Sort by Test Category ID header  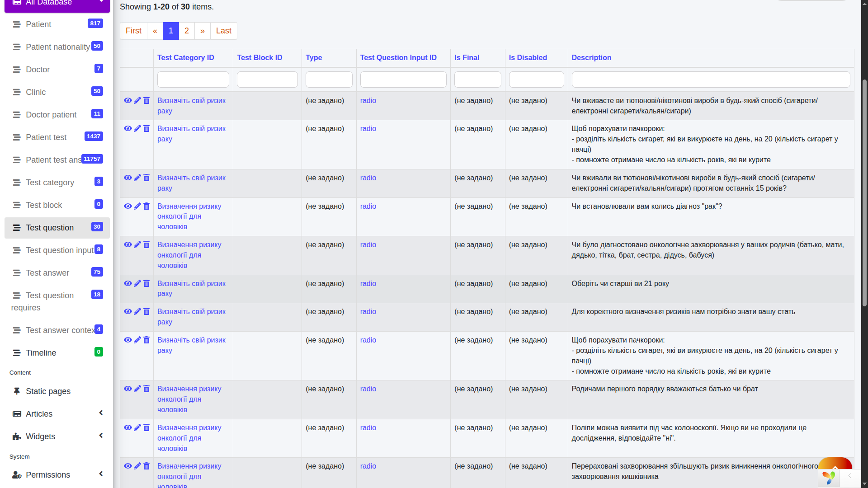[185, 58]
